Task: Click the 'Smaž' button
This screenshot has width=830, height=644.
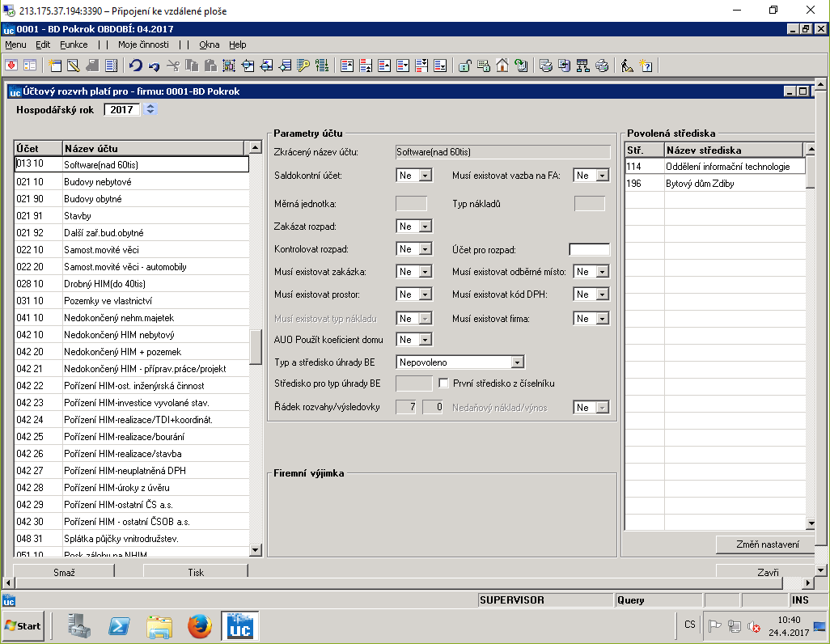Action: (x=64, y=571)
